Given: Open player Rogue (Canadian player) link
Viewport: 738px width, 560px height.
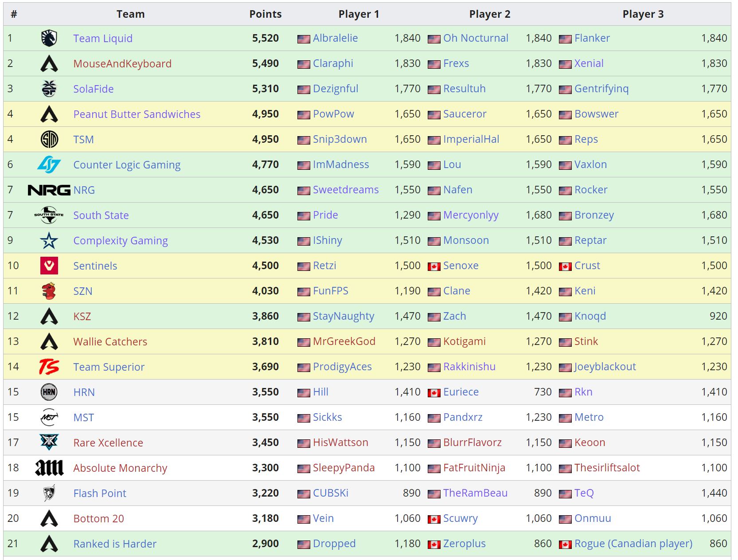Looking at the screenshot, I should coord(633,544).
